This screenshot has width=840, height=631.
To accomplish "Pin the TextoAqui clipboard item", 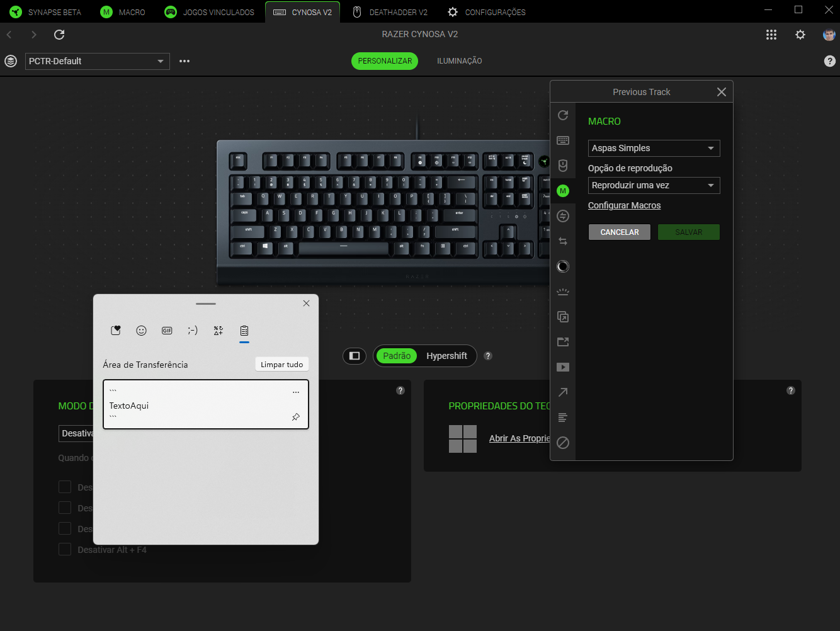I will (296, 417).
